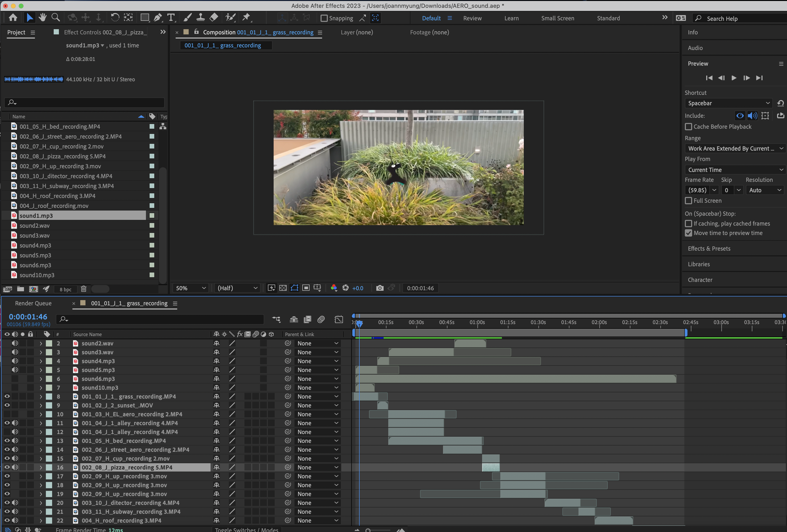Toggle the transparency grid icon
Viewport: 787px width, 532px height.
pos(283,288)
